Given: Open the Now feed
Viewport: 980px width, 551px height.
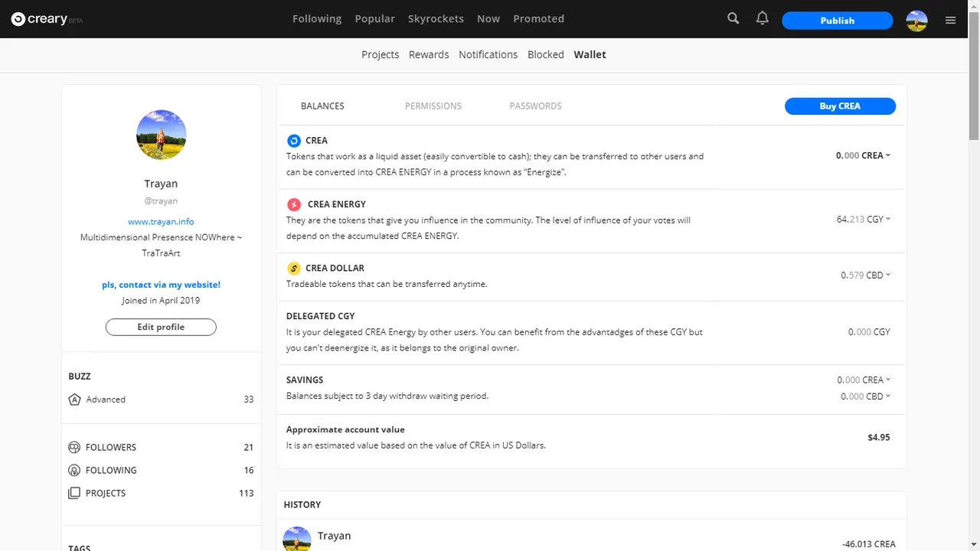Looking at the screenshot, I should tap(488, 18).
